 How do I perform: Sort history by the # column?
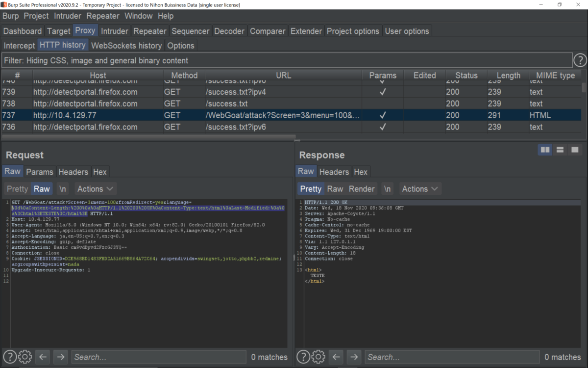(x=17, y=75)
